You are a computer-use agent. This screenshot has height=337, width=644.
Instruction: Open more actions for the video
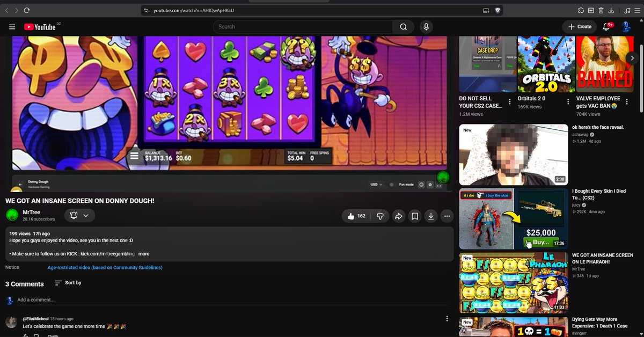(x=447, y=216)
